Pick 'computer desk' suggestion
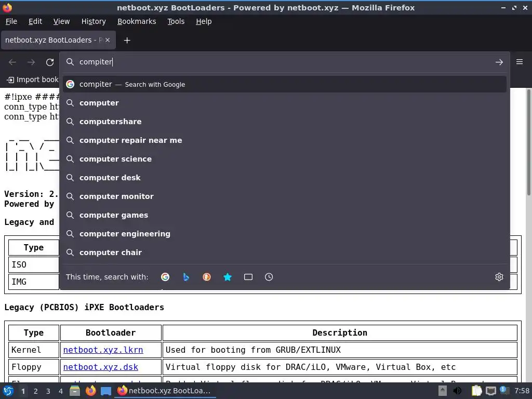532x399 pixels. (284, 178)
